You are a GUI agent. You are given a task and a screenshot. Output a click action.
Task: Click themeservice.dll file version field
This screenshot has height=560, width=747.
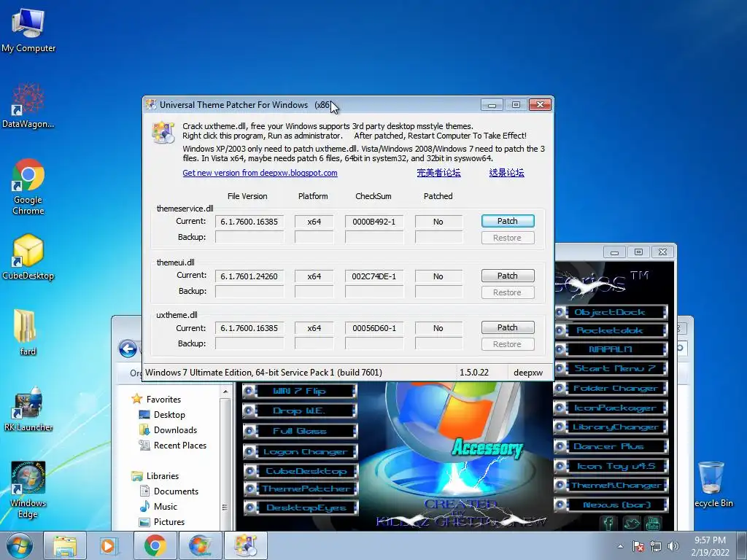click(249, 222)
